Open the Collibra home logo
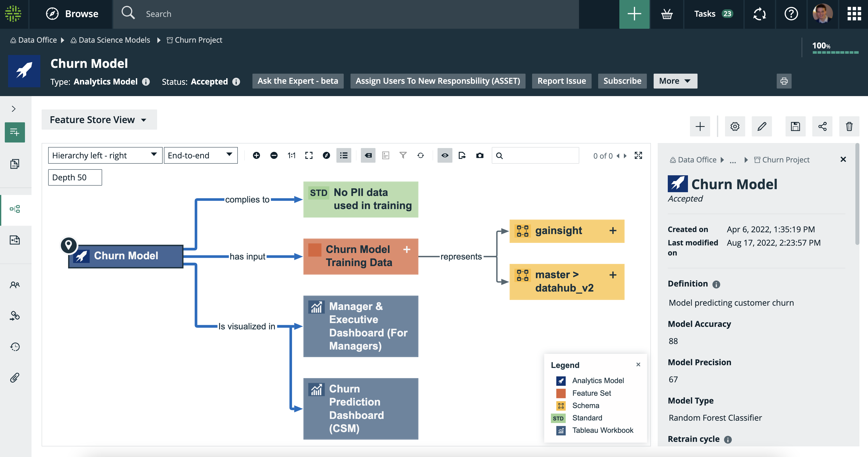This screenshot has height=457, width=868. 13,14
